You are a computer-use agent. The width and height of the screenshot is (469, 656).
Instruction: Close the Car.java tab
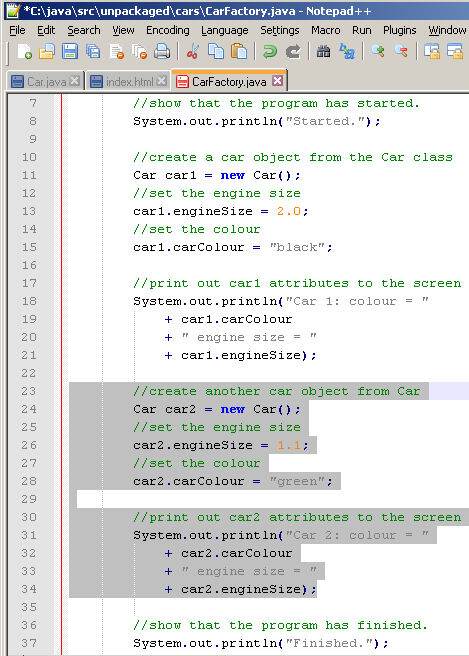click(74, 81)
